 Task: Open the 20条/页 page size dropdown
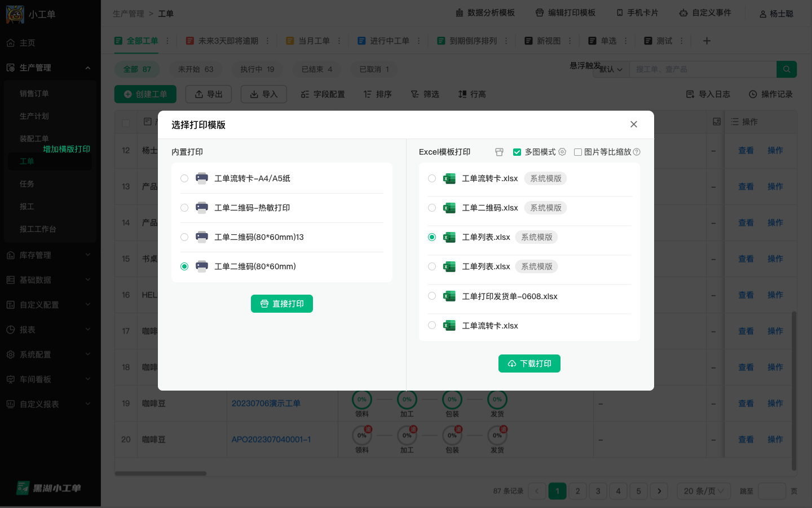coord(704,491)
